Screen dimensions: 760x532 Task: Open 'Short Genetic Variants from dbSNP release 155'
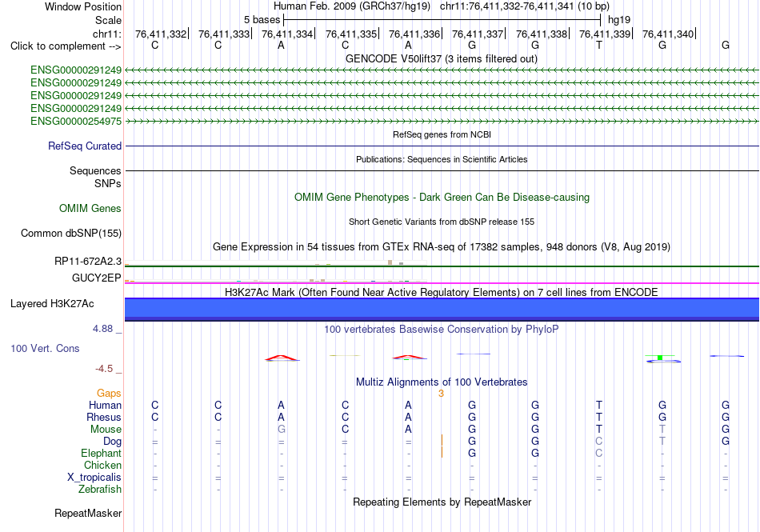point(442,222)
